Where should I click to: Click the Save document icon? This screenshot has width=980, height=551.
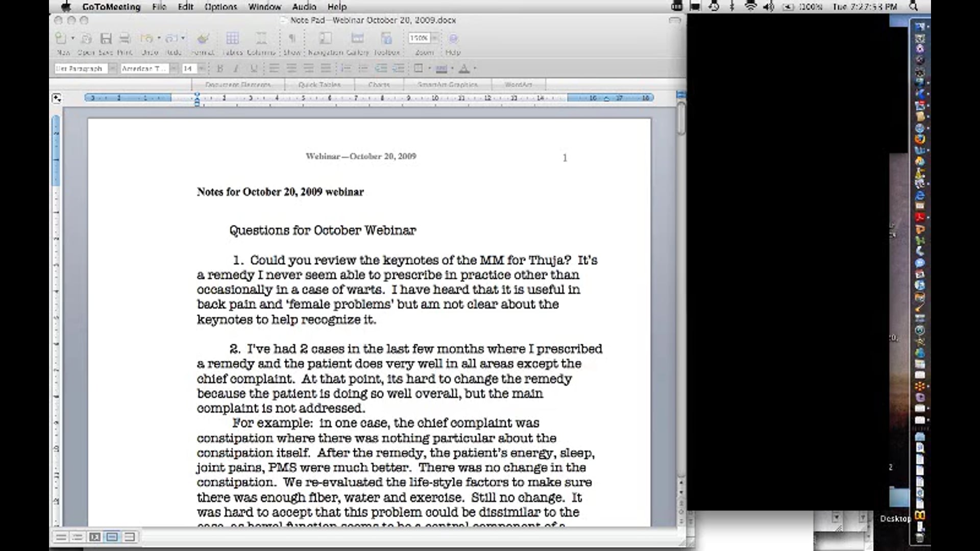coord(106,39)
